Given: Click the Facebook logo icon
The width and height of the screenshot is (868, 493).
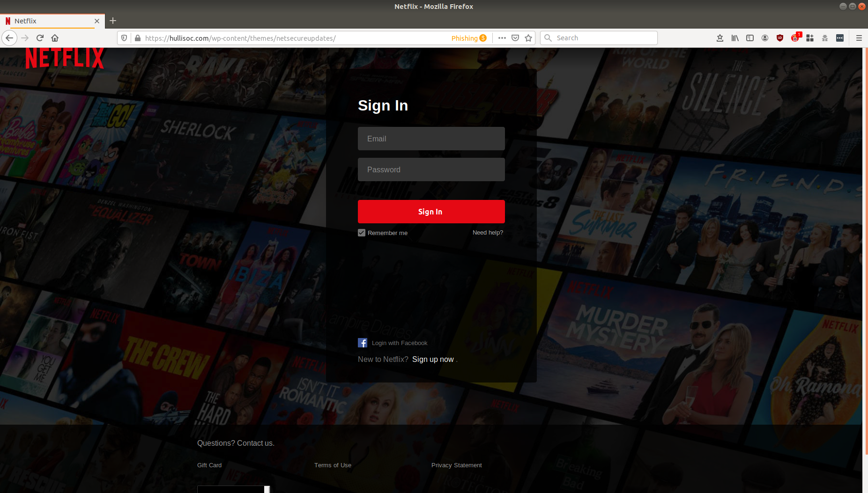Looking at the screenshot, I should point(363,343).
